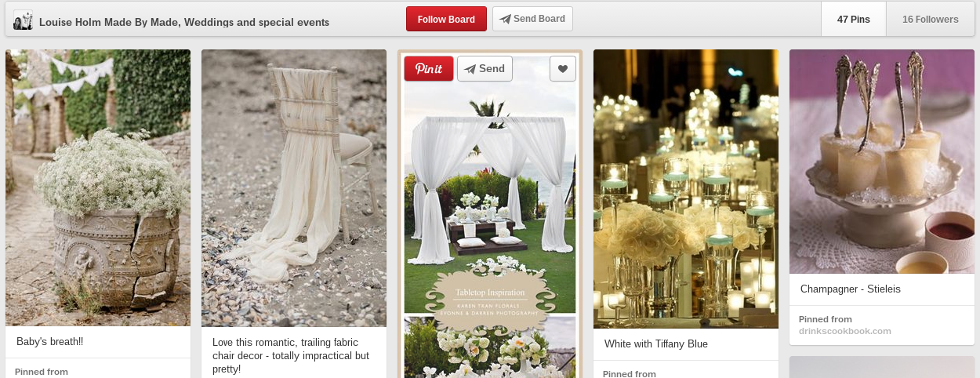Open the board title link

click(x=184, y=22)
